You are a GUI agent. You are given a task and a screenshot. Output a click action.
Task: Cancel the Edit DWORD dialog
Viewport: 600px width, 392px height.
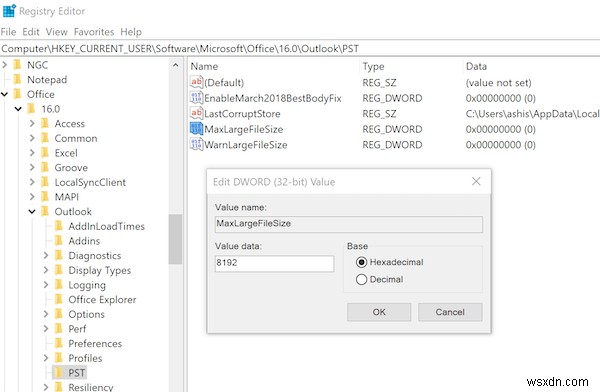(x=450, y=312)
